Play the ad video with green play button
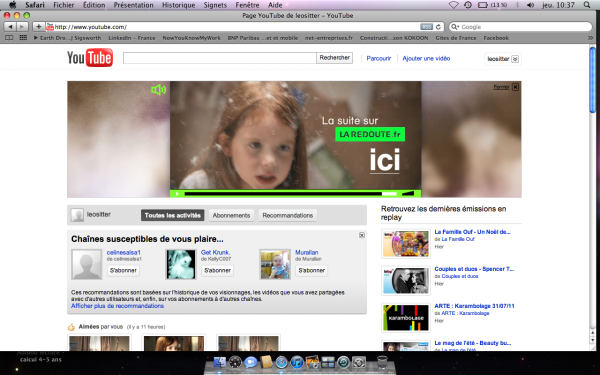The width and height of the screenshot is (600, 375). click(177, 194)
